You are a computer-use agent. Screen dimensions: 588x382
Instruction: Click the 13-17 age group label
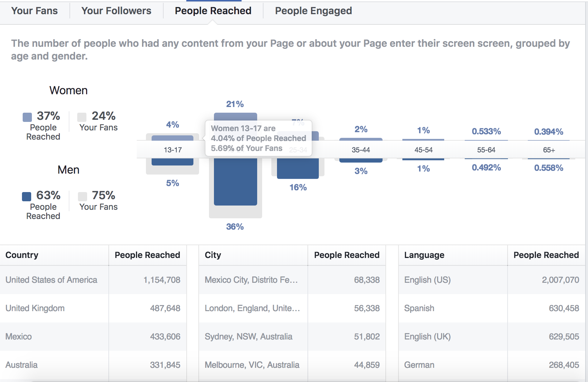coord(173,150)
